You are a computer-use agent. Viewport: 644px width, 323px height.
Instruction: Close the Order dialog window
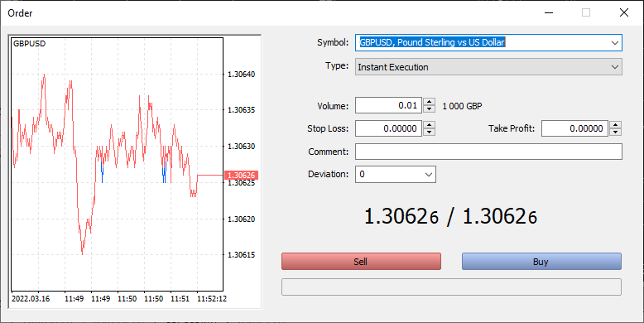[x=624, y=12]
